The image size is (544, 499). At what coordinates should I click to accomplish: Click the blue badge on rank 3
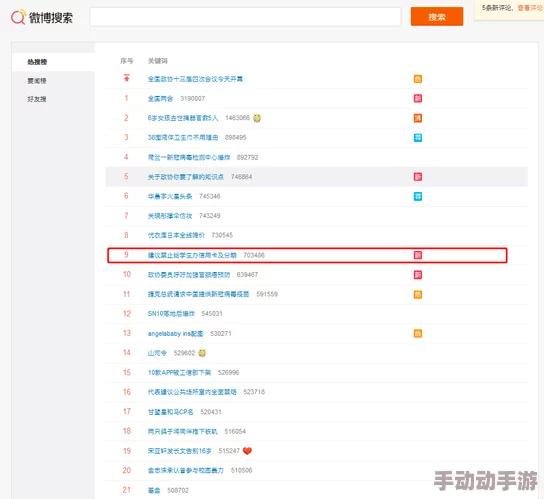(418, 138)
